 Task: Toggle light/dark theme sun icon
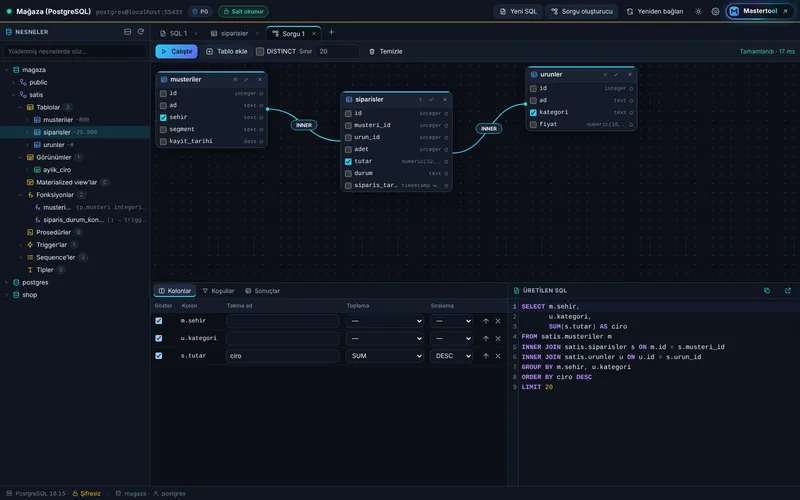[698, 11]
